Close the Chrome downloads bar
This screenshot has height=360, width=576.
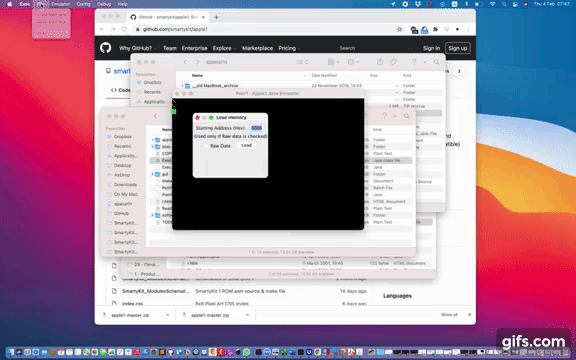coord(469,315)
